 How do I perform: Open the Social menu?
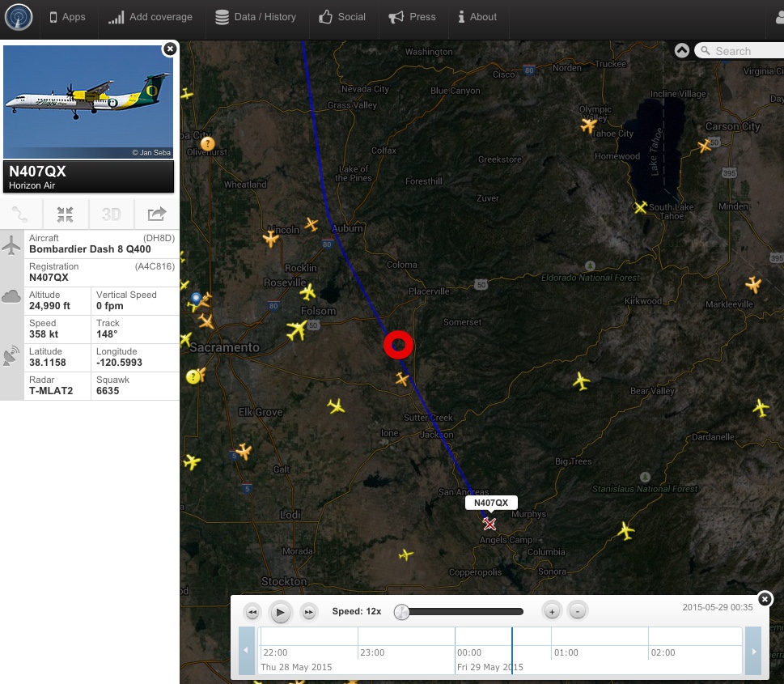[342, 17]
